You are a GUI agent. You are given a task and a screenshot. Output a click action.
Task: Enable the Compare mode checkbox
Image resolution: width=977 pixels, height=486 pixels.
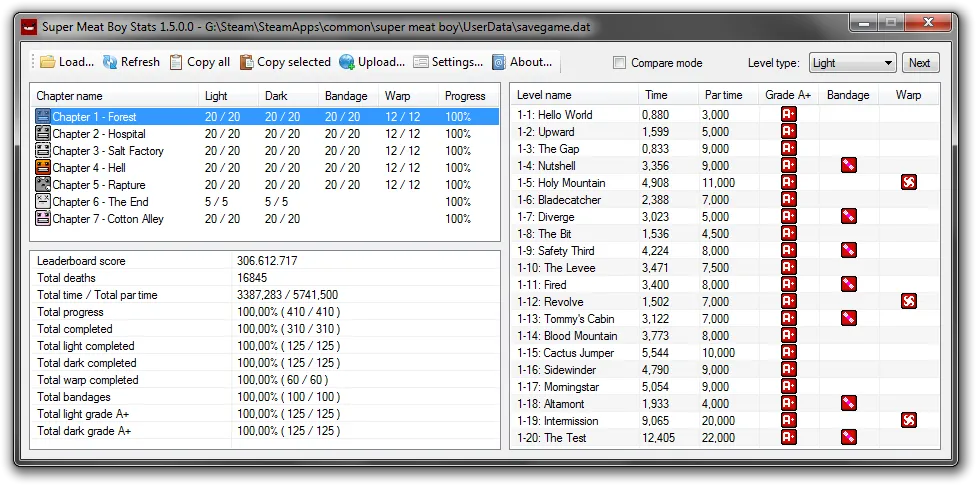619,63
